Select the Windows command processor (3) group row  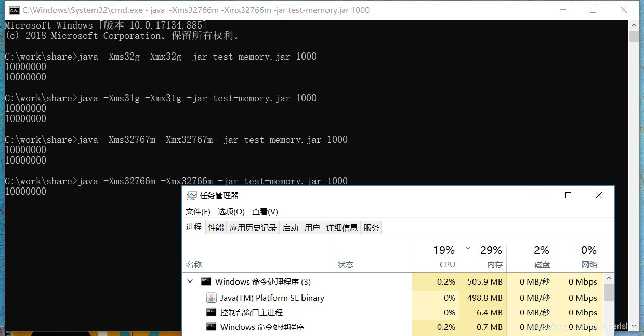coord(392,281)
